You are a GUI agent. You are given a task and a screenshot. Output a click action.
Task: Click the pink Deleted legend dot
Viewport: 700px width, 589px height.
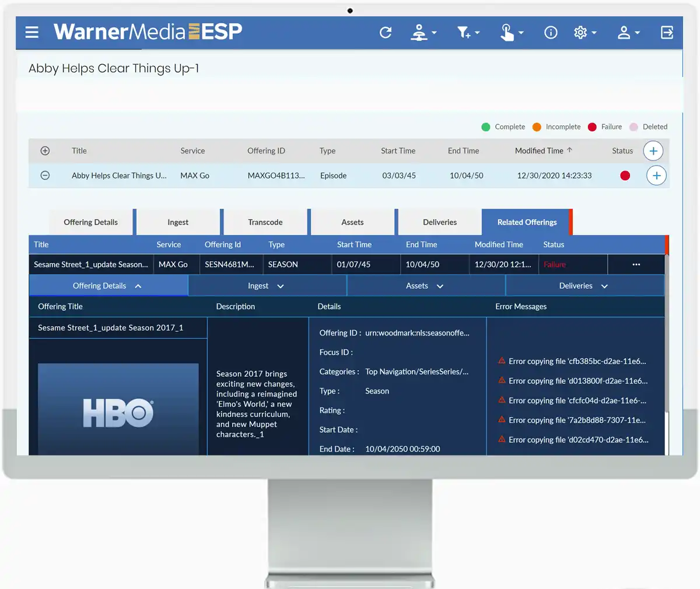[633, 127]
